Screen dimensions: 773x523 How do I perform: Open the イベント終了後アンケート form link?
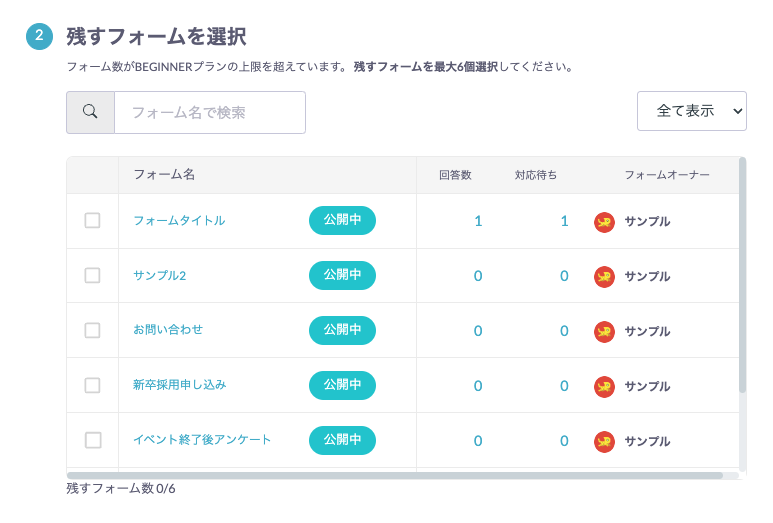[x=202, y=440]
